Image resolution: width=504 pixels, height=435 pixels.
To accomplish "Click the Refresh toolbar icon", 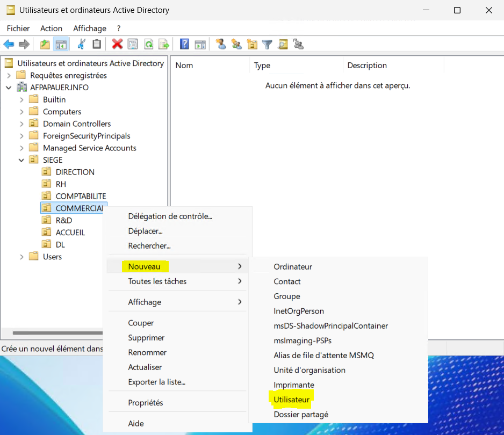I will point(148,45).
